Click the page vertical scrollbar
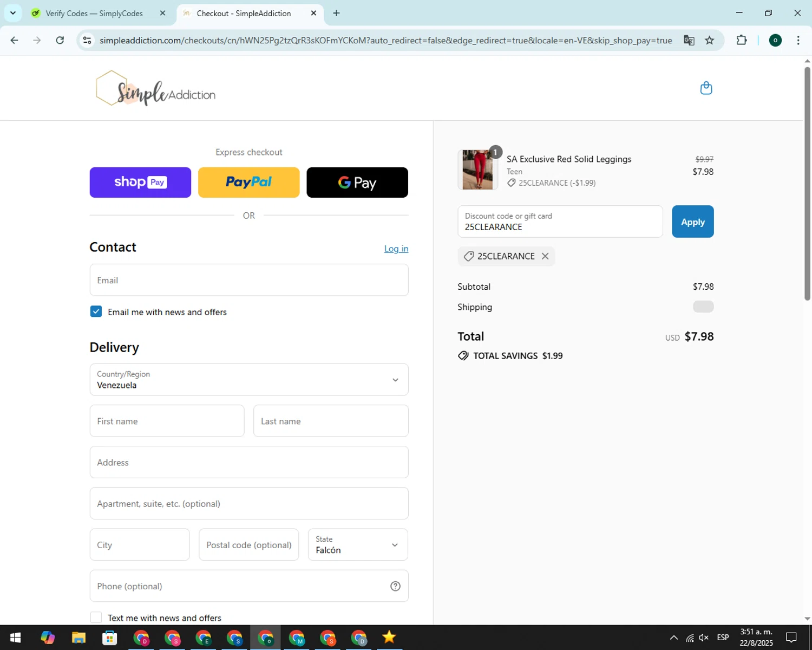 pos(807,184)
